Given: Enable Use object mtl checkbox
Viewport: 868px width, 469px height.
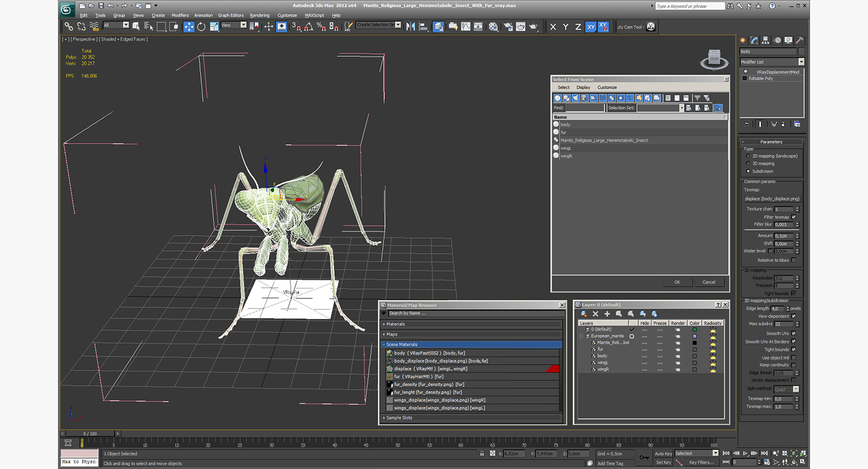Looking at the screenshot, I should click(x=794, y=358).
